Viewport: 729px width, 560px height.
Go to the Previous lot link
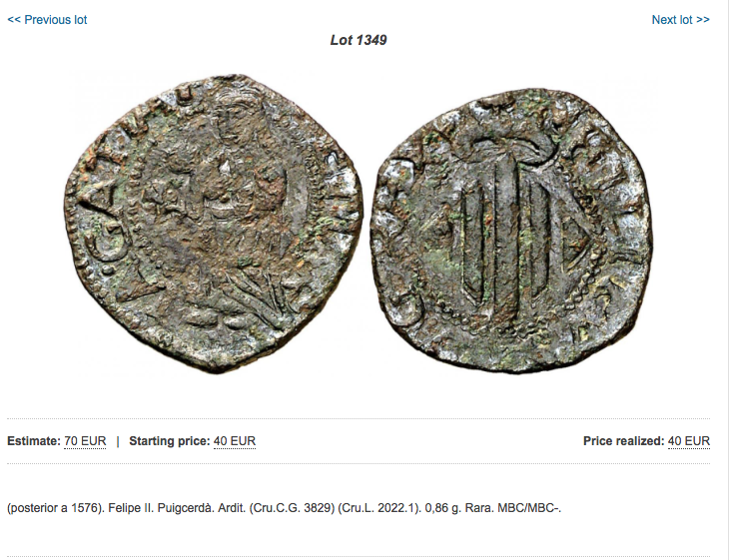tap(47, 20)
